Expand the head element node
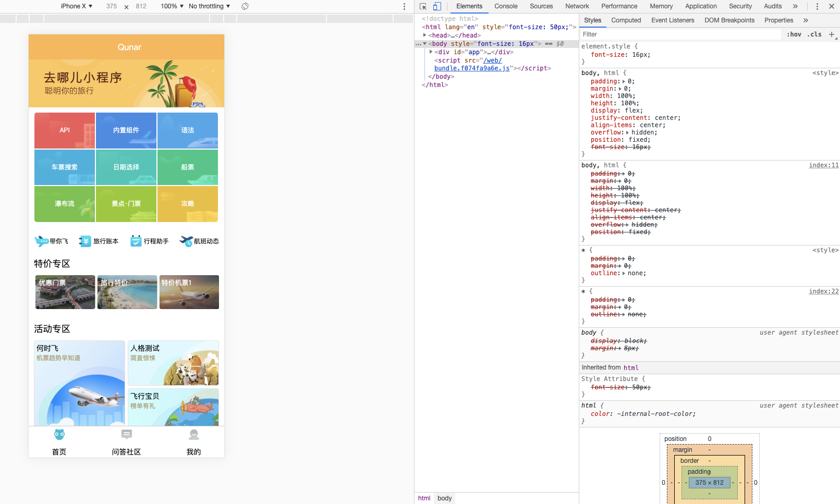This screenshot has width=840, height=504. tap(425, 35)
